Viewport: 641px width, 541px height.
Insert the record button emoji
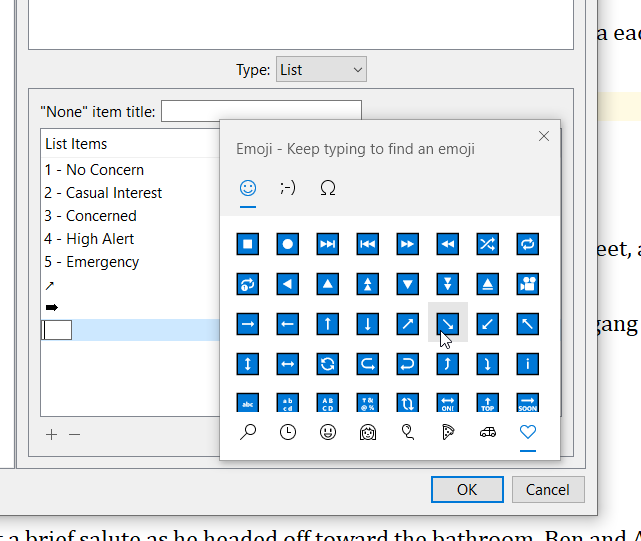[x=287, y=244]
